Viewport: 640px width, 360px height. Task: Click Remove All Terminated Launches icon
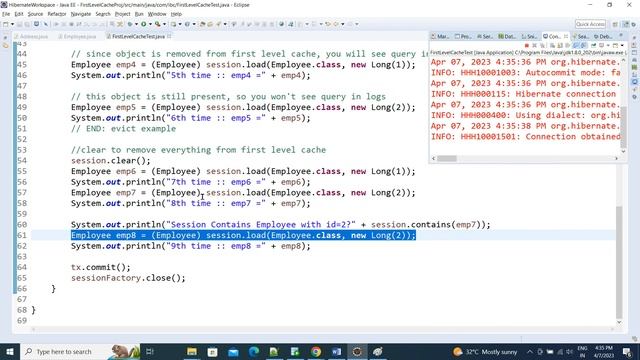tap(542, 45)
